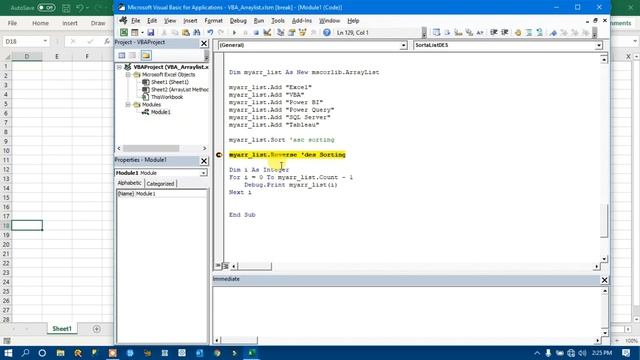This screenshot has width=640, height=360.
Task: Open Object Browser toolbar icon
Action: 302,32
